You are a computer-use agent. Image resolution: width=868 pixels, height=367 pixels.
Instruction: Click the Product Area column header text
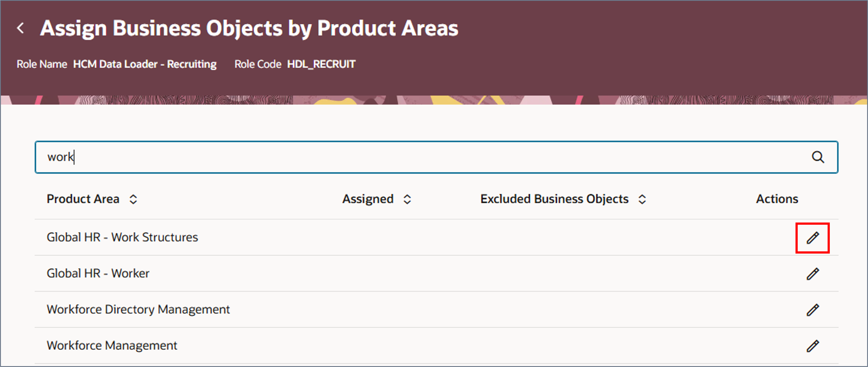pyautogui.click(x=83, y=199)
